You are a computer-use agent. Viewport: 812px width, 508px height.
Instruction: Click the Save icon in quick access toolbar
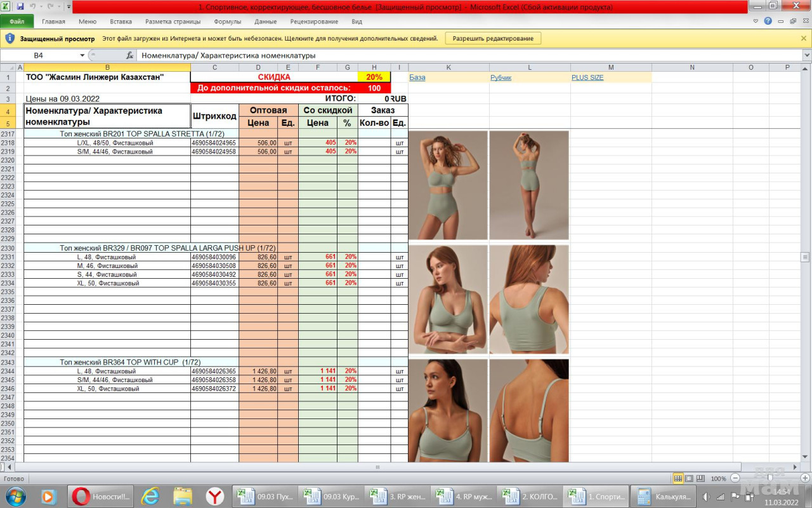(x=20, y=6)
